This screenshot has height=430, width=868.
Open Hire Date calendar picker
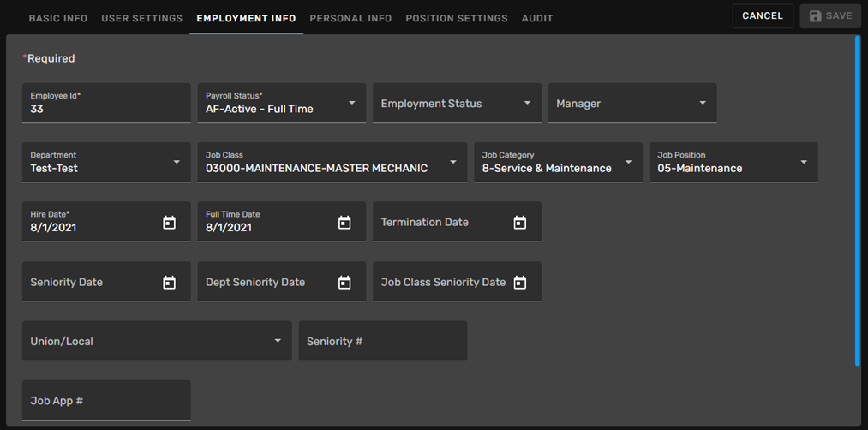coord(170,223)
